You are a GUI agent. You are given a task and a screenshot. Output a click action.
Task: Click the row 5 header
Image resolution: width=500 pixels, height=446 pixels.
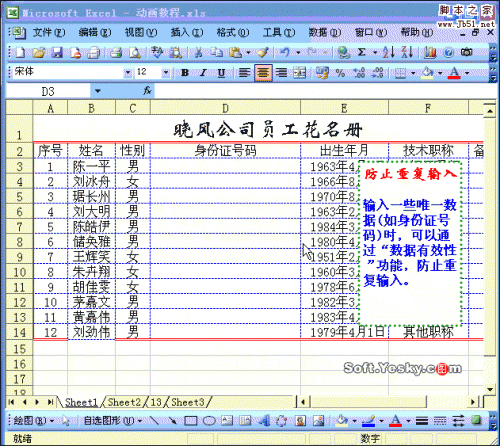(x=19, y=197)
